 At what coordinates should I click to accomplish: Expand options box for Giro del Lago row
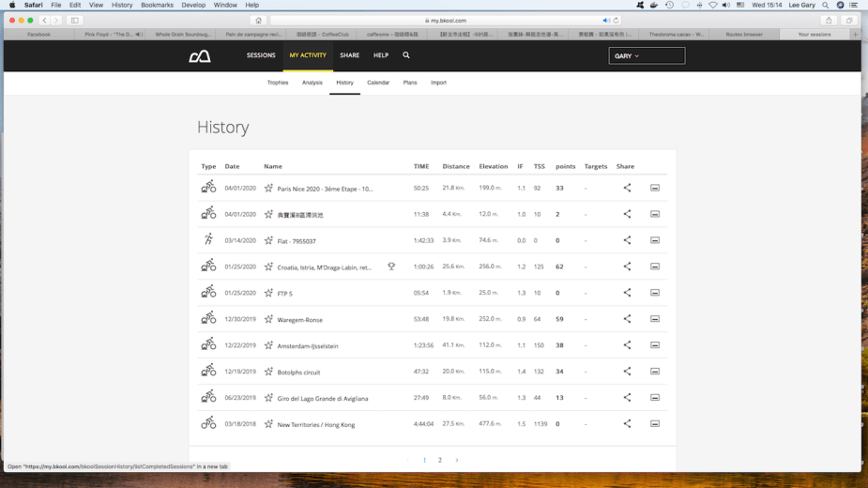coord(655,398)
